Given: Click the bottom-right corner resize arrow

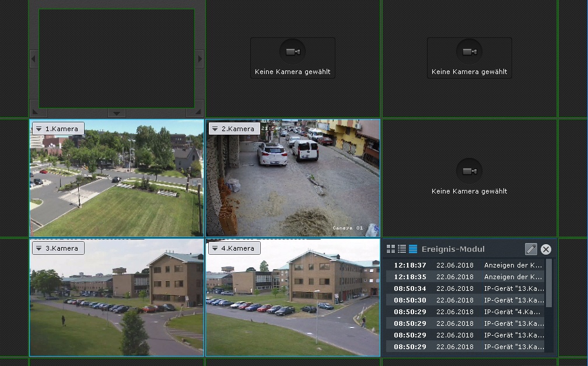Looking at the screenshot, I should pyautogui.click(x=198, y=112).
